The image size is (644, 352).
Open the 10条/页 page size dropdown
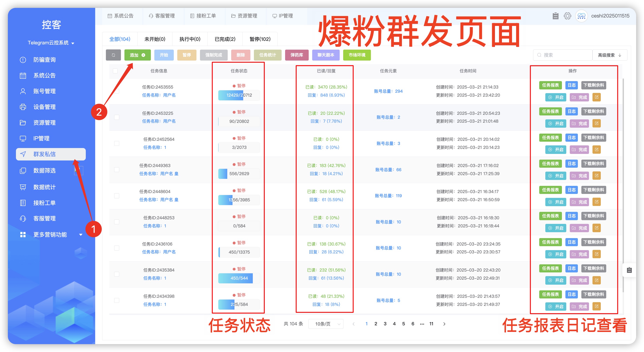[326, 324]
